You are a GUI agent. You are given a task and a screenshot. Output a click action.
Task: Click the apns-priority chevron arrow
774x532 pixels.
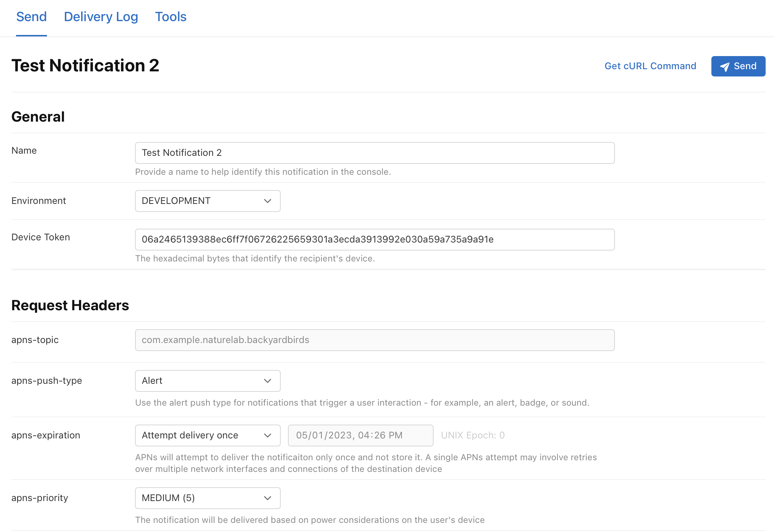pos(268,498)
